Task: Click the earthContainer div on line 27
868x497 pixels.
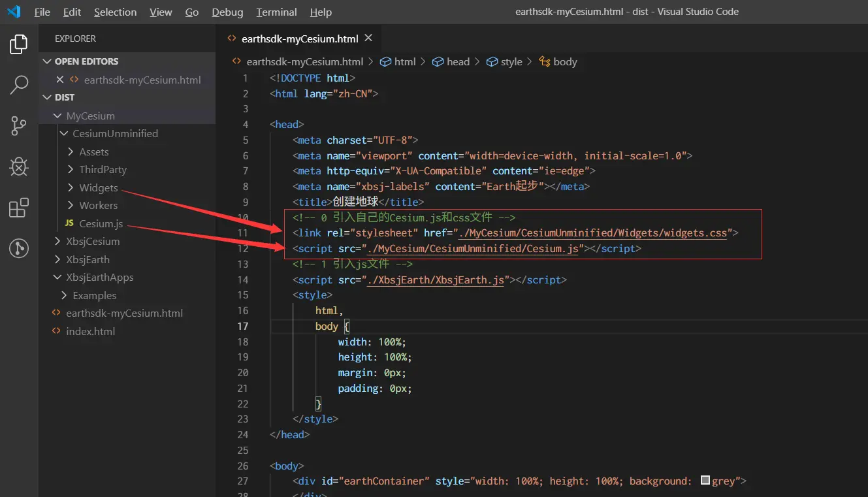Action: click(519, 481)
